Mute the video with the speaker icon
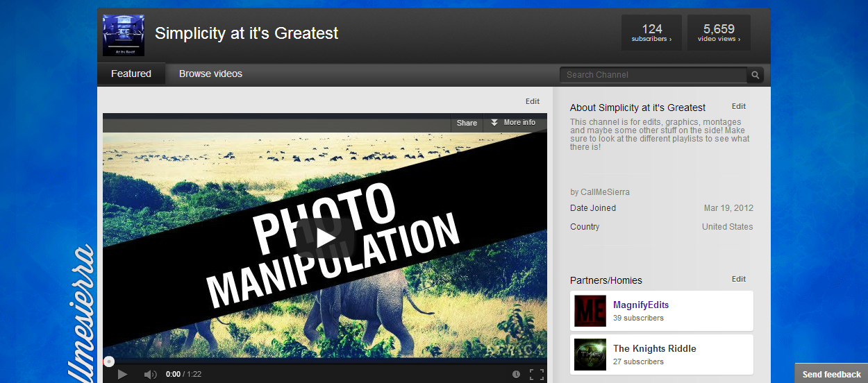Screen dimensions: 868x383 (150, 374)
